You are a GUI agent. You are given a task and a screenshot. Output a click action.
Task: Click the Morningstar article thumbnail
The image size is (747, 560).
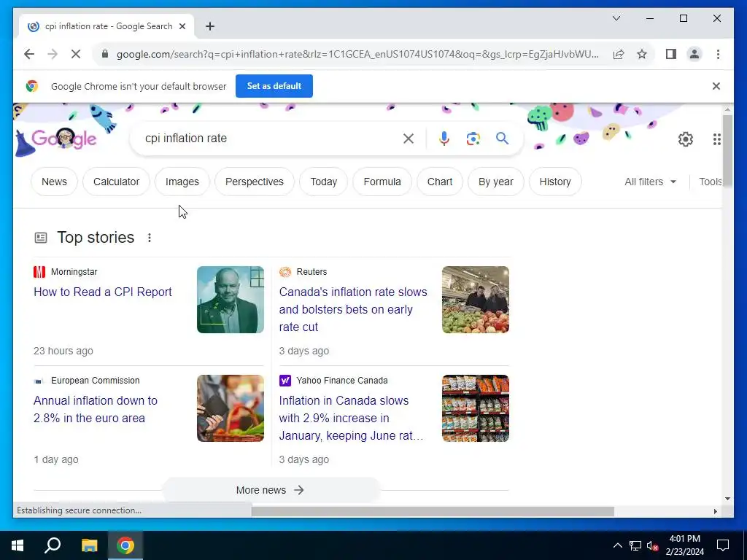pyautogui.click(x=231, y=300)
